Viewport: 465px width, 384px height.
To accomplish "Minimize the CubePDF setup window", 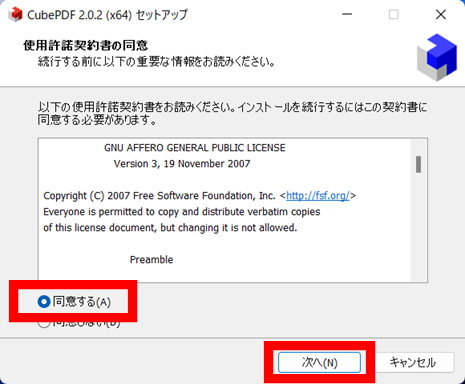I will point(347,14).
